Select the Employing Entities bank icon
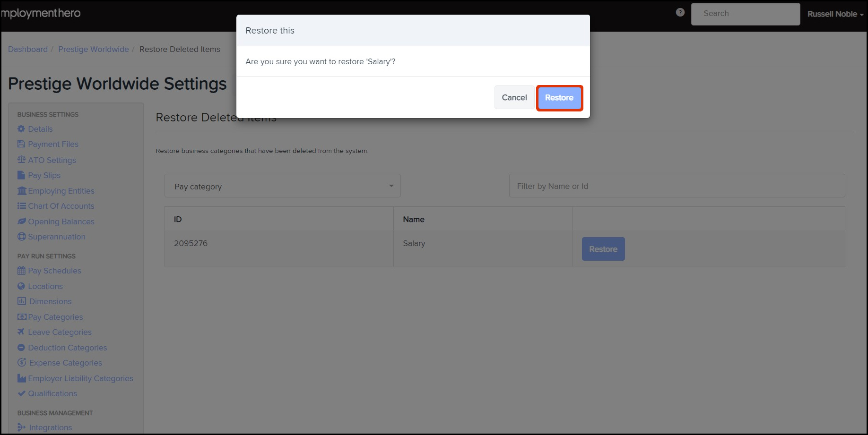Screen dimensions: 868x435 click(21, 190)
